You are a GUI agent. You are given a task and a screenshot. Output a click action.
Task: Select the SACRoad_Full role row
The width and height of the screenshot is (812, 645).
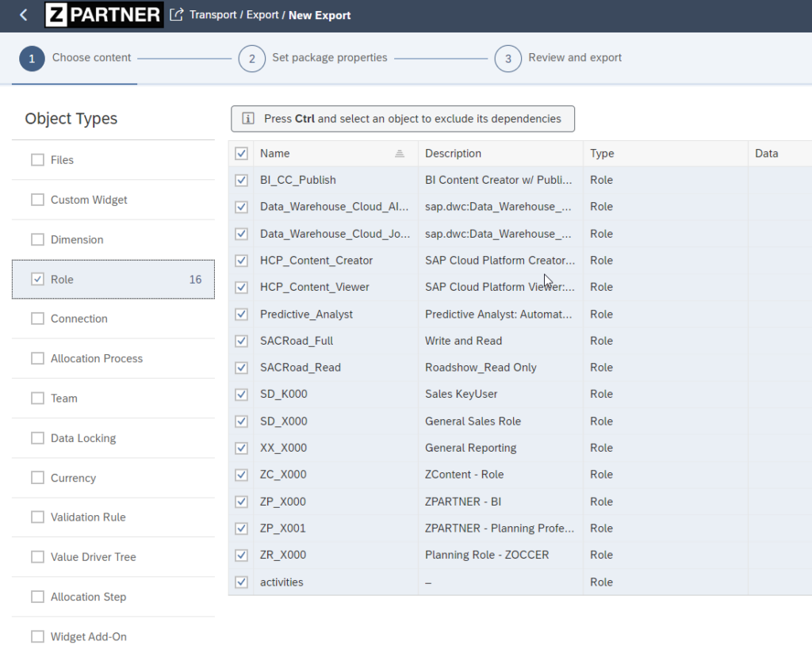(x=297, y=341)
